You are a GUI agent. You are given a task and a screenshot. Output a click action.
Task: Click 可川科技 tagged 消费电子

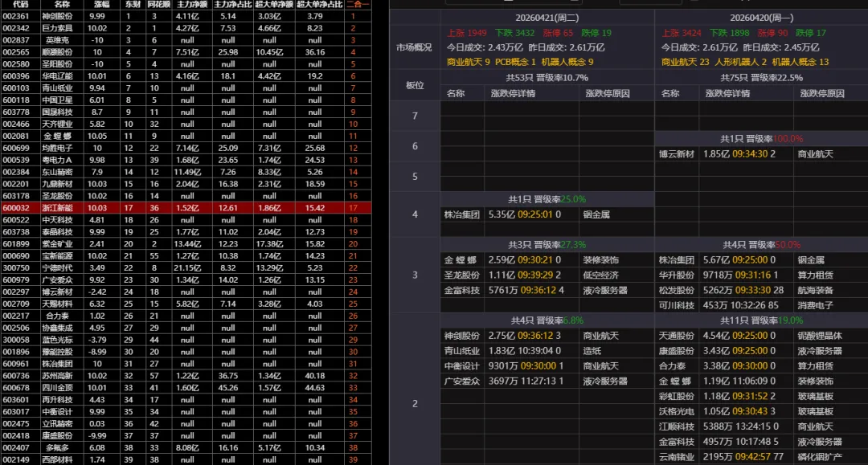pos(677,305)
